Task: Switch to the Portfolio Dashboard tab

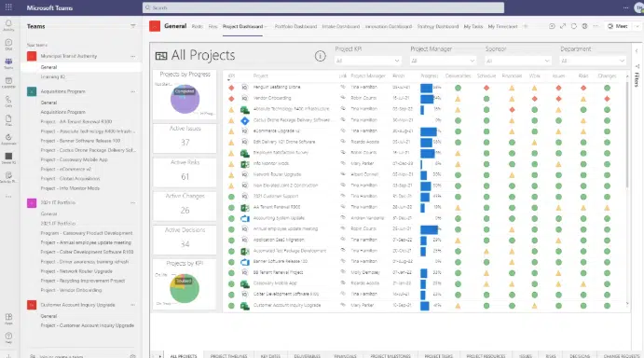Action: click(295, 26)
